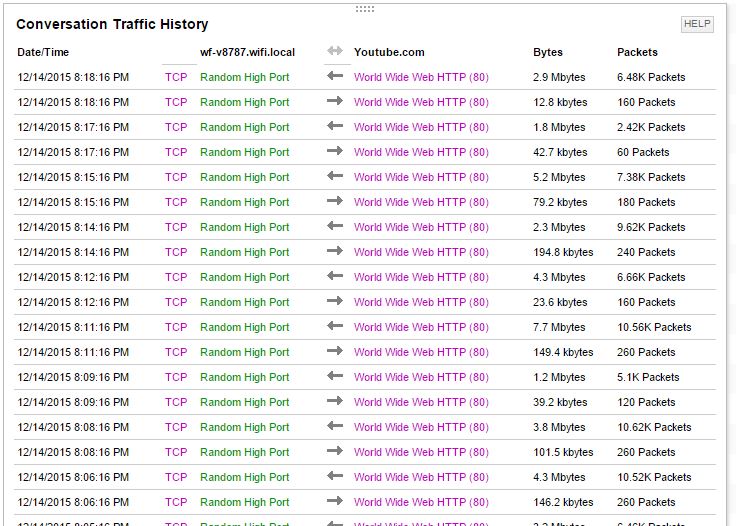Click left arrow icon in 10.52K Packets row

point(335,475)
